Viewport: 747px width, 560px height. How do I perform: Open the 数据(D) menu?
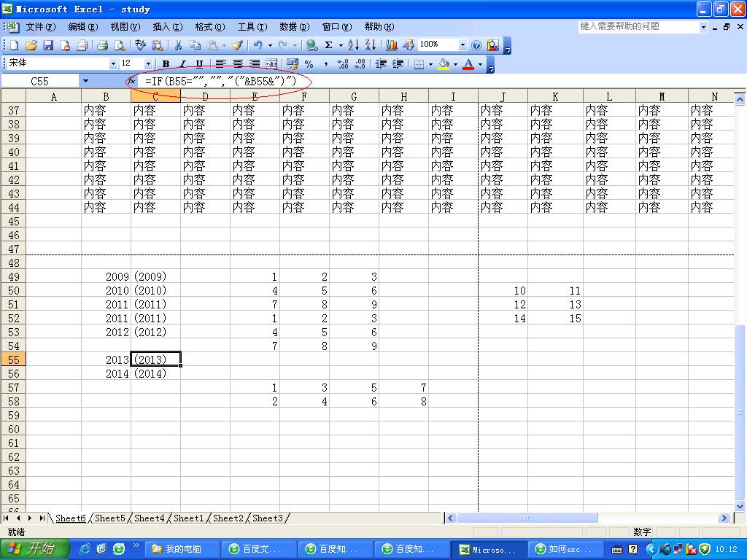295,27
